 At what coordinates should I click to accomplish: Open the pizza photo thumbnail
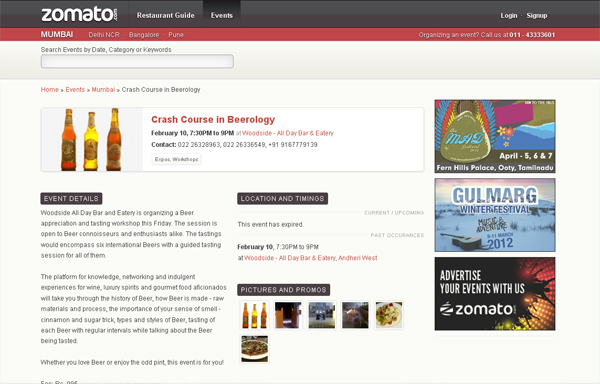(x=254, y=349)
